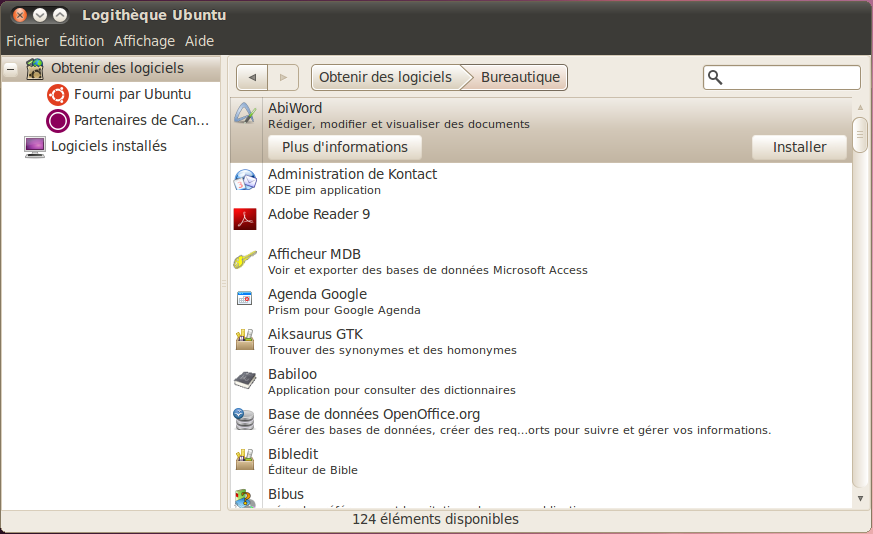Click the Agenda Google calendar icon
The image size is (873, 534).
point(245,299)
